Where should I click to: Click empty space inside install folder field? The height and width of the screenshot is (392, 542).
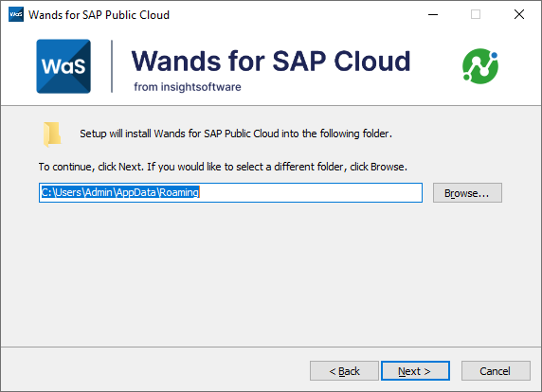coord(310,193)
